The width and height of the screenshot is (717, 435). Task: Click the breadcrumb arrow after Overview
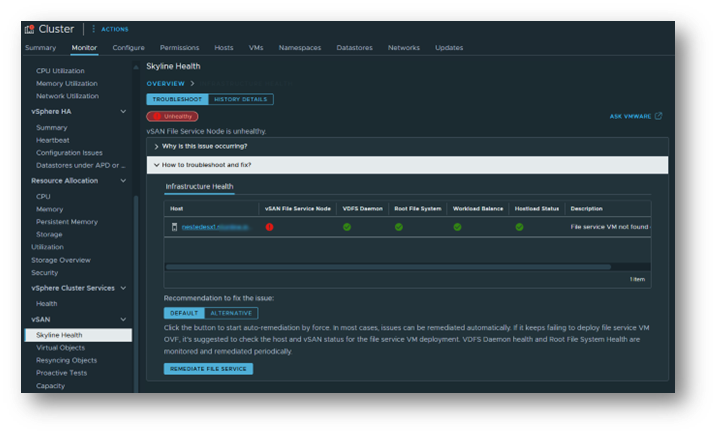[193, 83]
